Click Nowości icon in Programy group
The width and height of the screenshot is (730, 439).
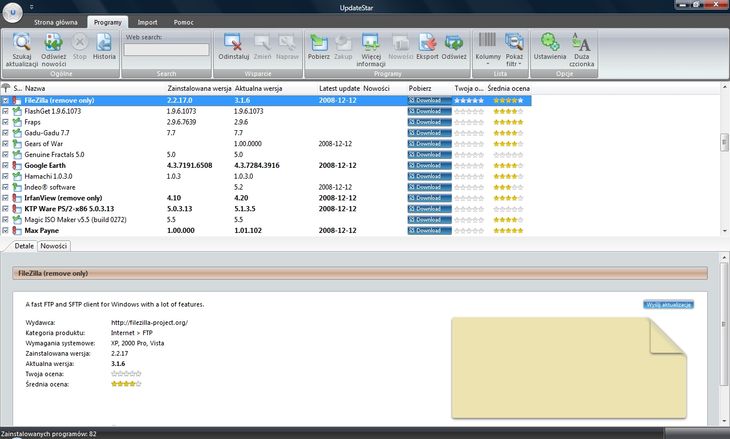(400, 42)
